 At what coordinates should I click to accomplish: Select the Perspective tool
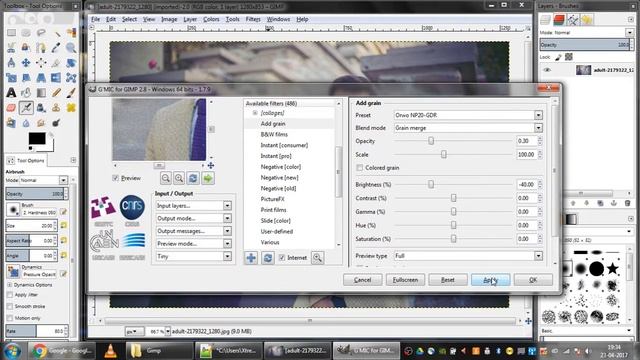pyautogui.click(x=41, y=78)
